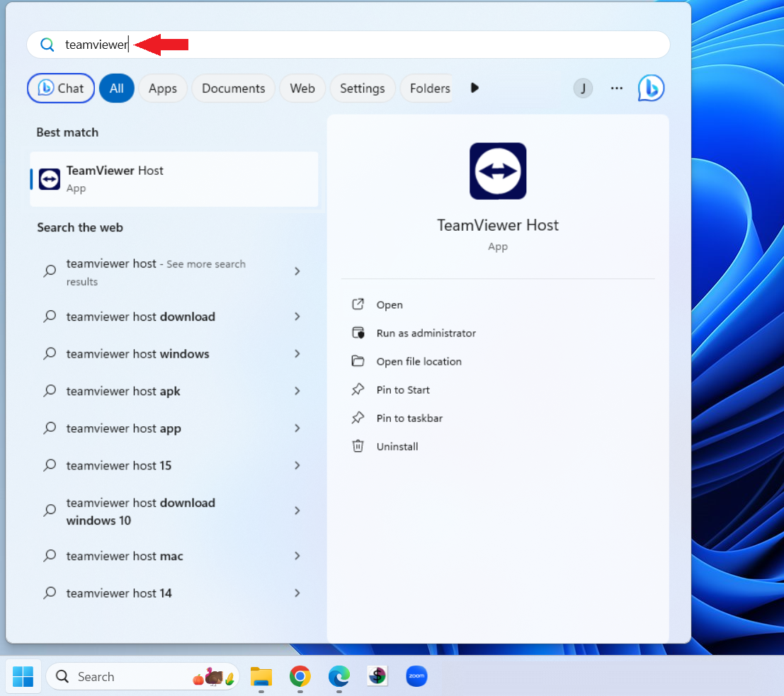Open File Explorer from taskbar

[x=261, y=676]
